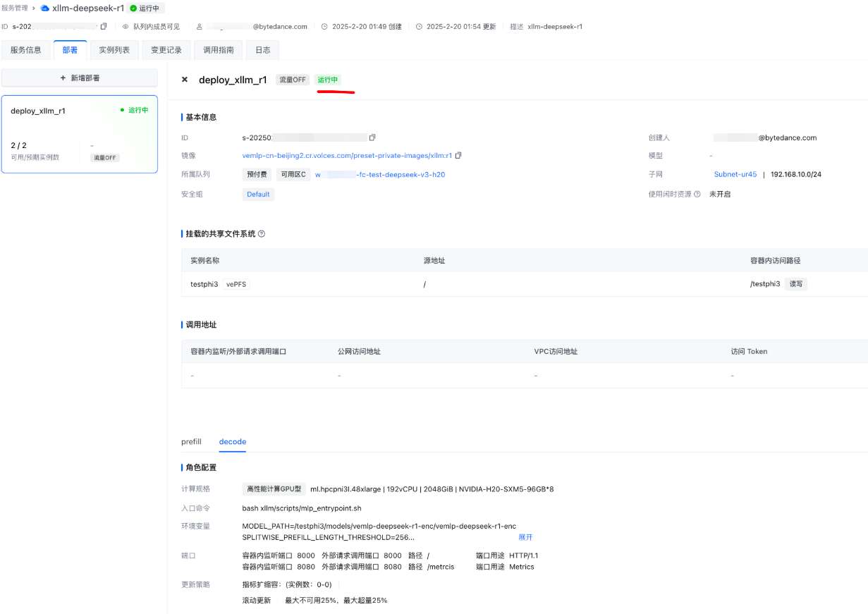The width and height of the screenshot is (868, 614).
Task: Click the 源地址 column header
Action: [x=434, y=260]
